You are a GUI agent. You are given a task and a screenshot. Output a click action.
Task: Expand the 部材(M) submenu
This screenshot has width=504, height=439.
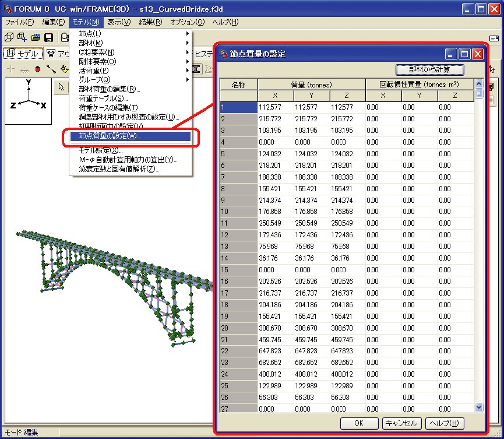pos(131,43)
